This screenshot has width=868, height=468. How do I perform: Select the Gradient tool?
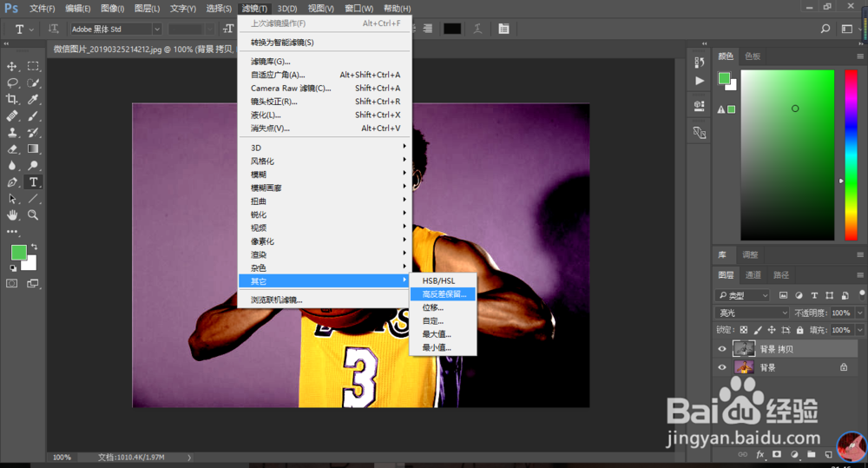click(x=33, y=149)
